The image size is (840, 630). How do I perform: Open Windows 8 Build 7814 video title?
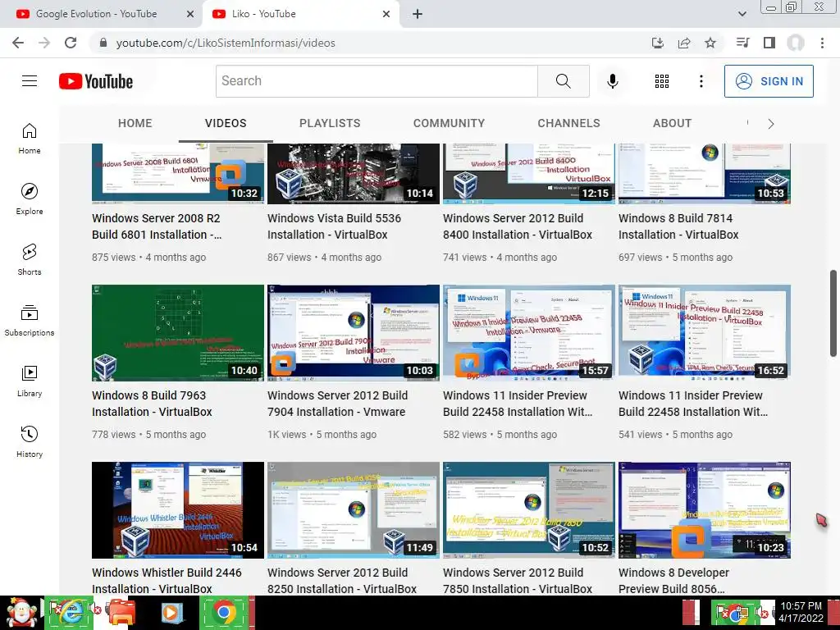tap(678, 226)
